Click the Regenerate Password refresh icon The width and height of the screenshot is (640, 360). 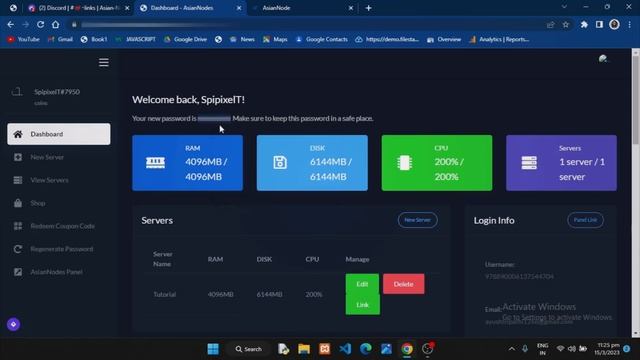pyautogui.click(x=18, y=249)
